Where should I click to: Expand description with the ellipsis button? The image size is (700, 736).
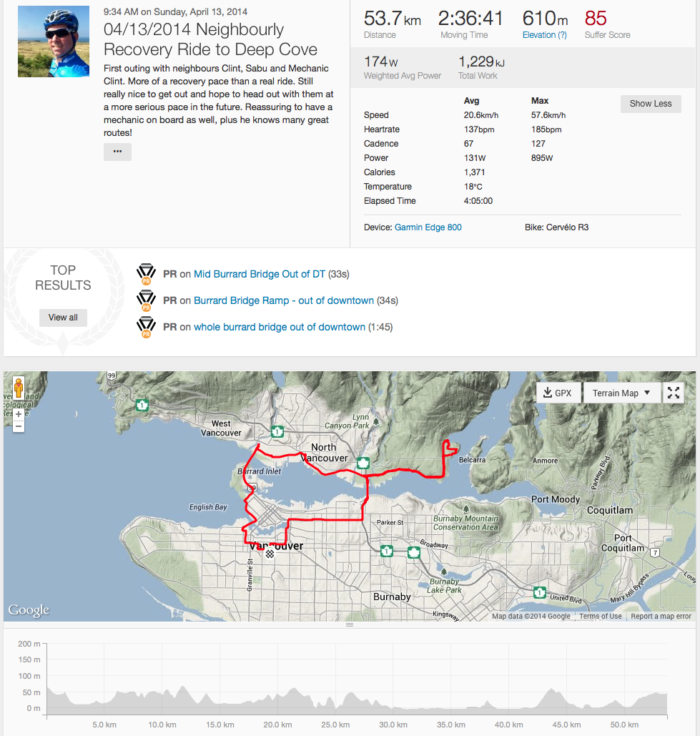pyautogui.click(x=117, y=152)
